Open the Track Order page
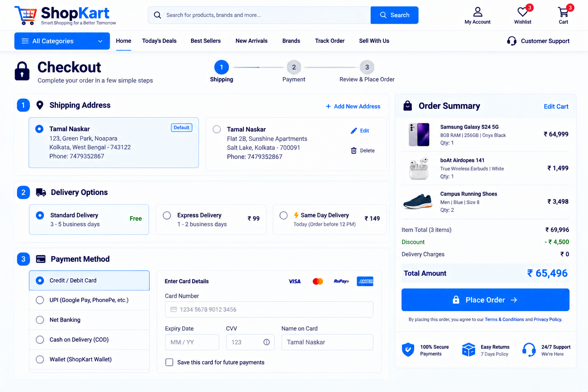This screenshot has width=588, height=392. tap(330, 41)
